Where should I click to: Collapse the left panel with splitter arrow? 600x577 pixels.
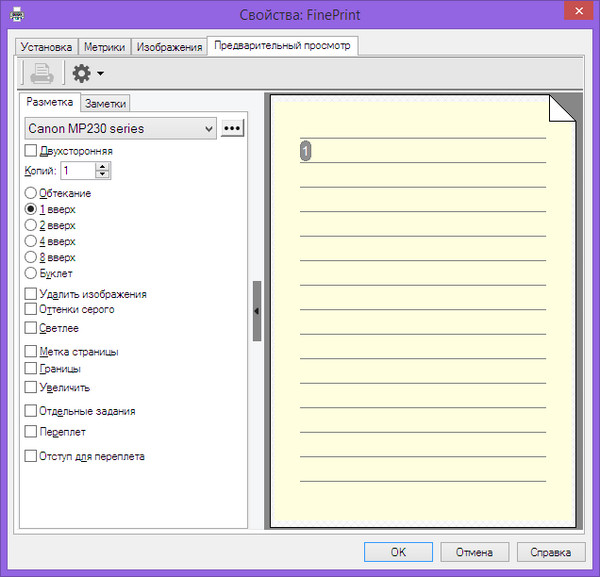click(257, 311)
